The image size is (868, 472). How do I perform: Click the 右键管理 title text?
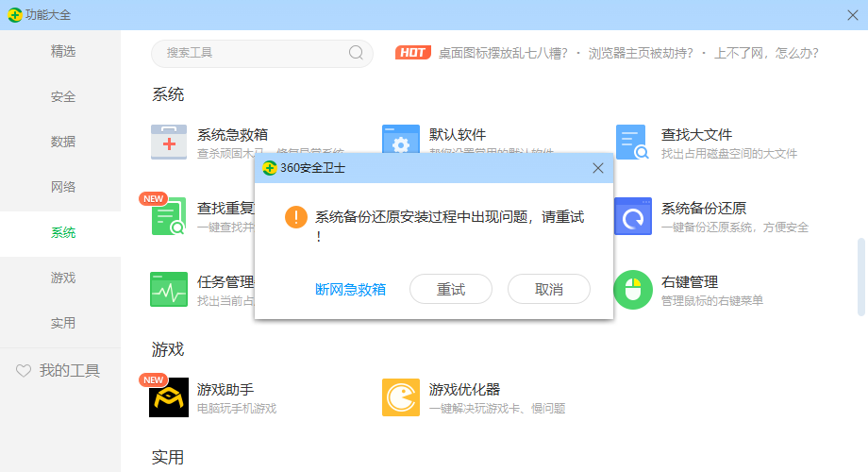(x=689, y=282)
